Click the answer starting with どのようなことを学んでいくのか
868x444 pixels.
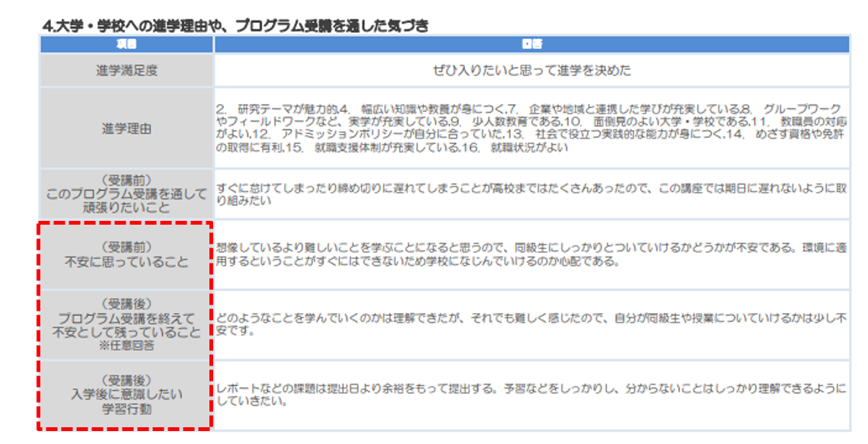[x=531, y=325]
